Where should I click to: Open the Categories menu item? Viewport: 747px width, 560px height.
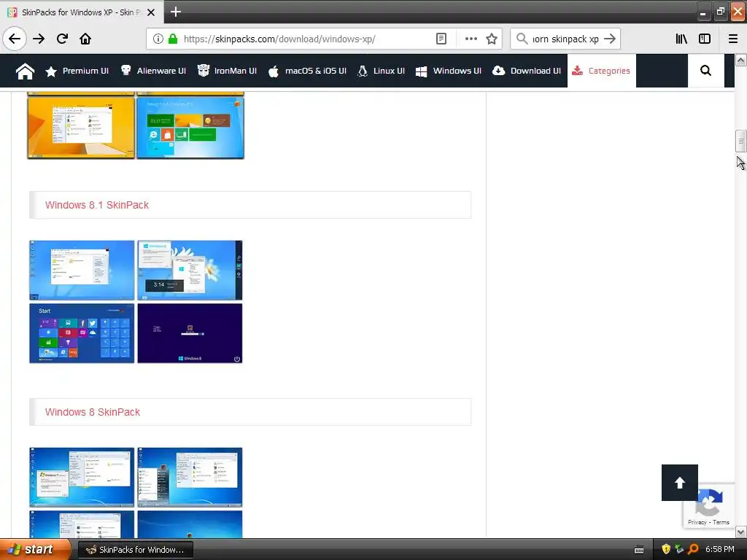point(601,71)
